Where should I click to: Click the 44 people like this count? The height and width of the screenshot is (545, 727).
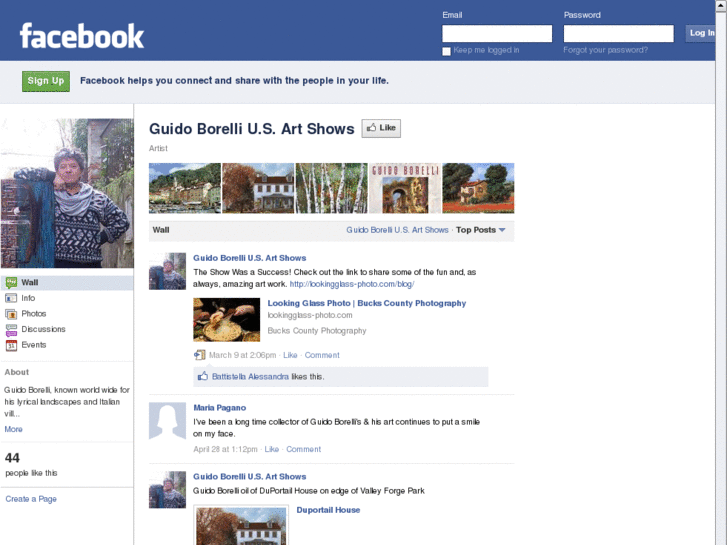[x=31, y=465]
